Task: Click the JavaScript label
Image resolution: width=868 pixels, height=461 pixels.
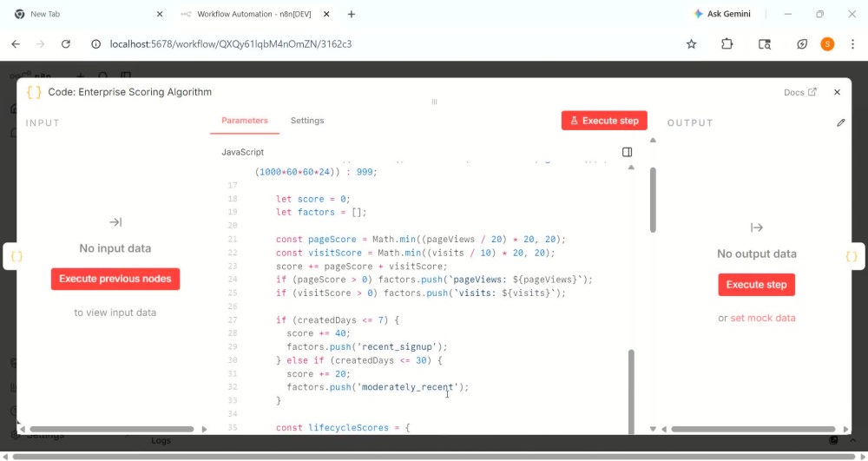Action: tap(242, 152)
